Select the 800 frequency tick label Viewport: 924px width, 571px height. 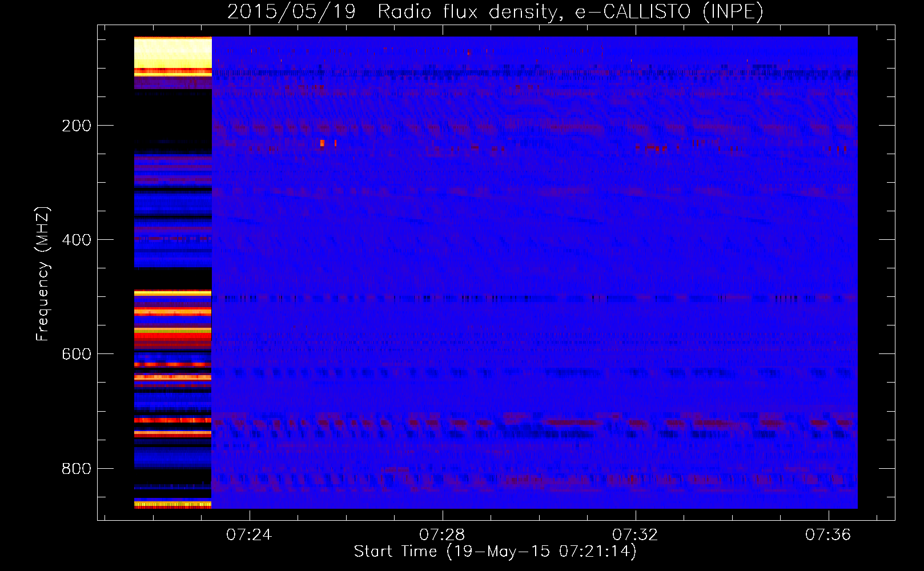(77, 469)
